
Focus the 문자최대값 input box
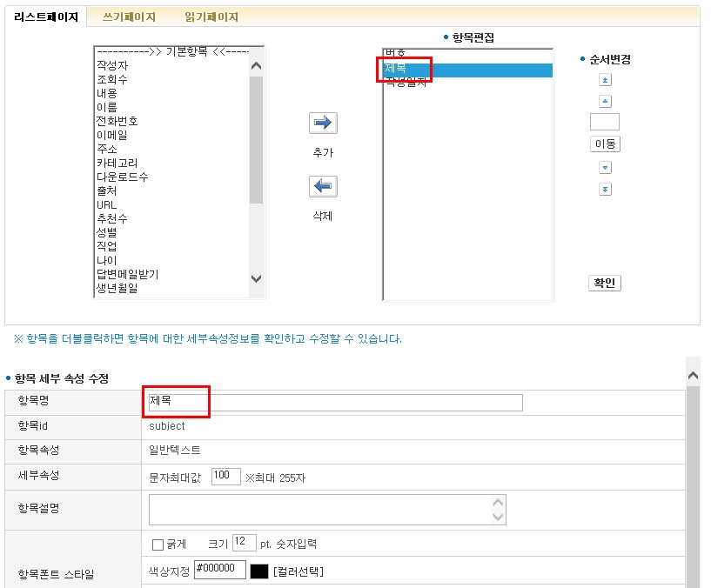point(225,476)
